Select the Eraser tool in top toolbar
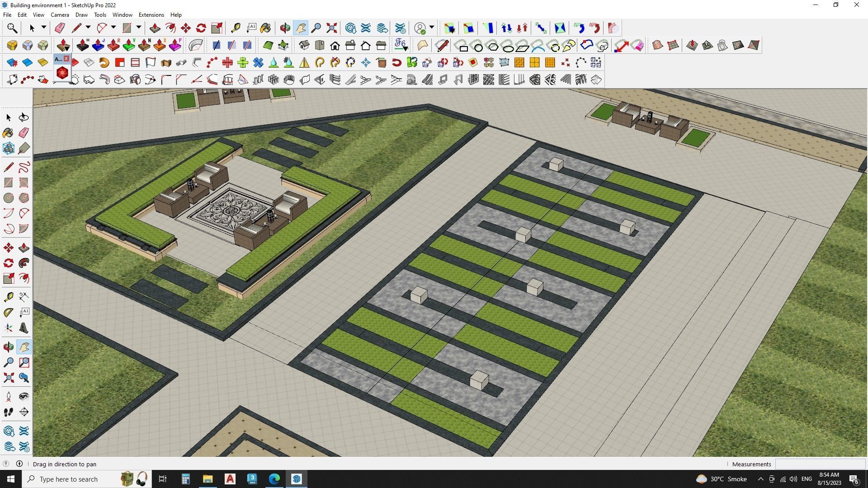 60,28
